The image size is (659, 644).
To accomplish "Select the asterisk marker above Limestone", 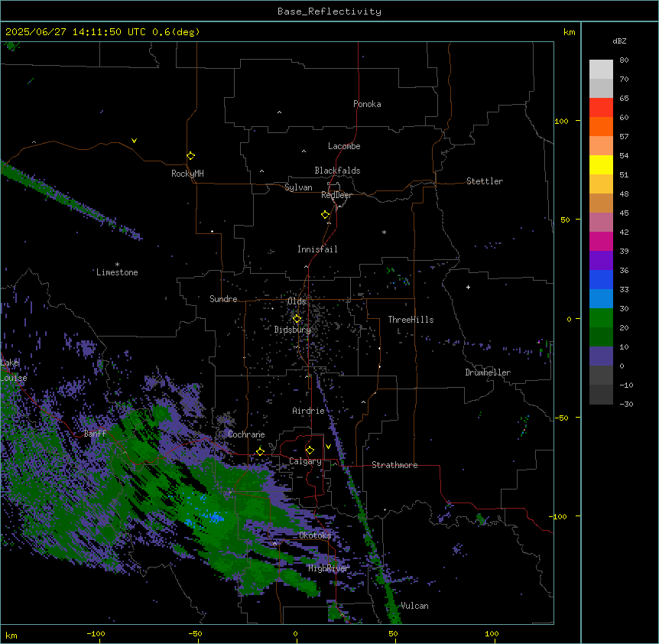I will [x=117, y=265].
